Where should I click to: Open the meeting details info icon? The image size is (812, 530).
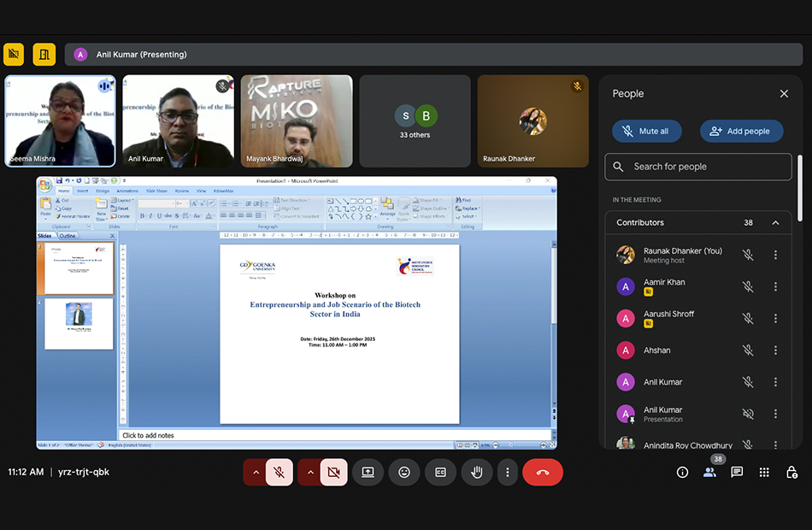pyautogui.click(x=682, y=472)
